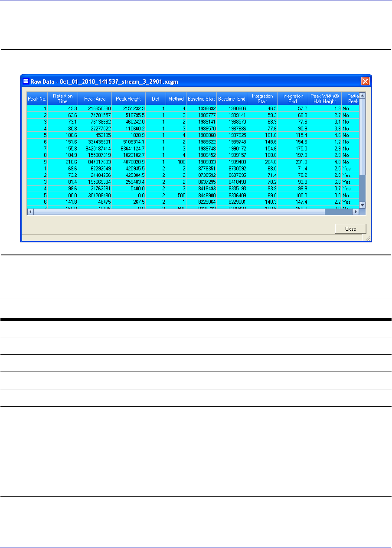The height and width of the screenshot is (548, 392).
Task: Click the horizontal scrollbar right arrow
Action: 356,212
